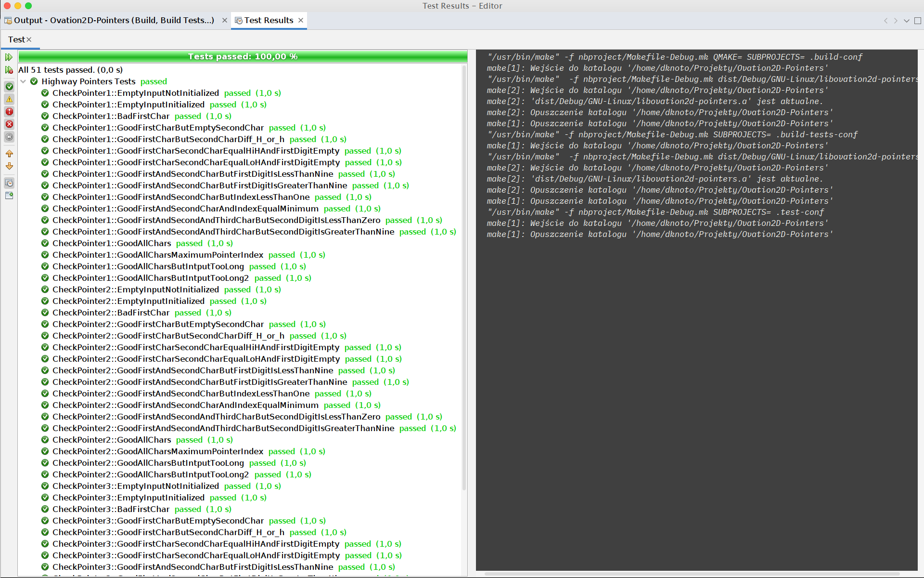This screenshot has width=924, height=578.
Task: Jump to next failure with down arrow
Action: click(9, 166)
